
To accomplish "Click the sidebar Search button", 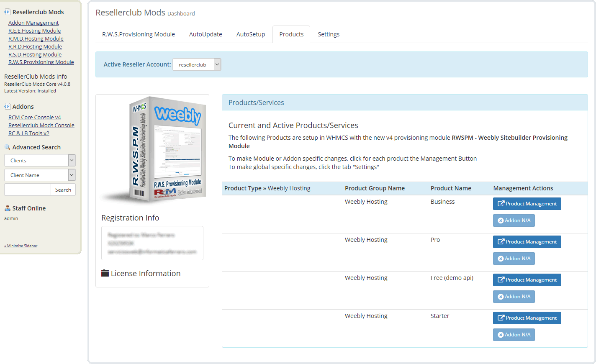I will [63, 190].
